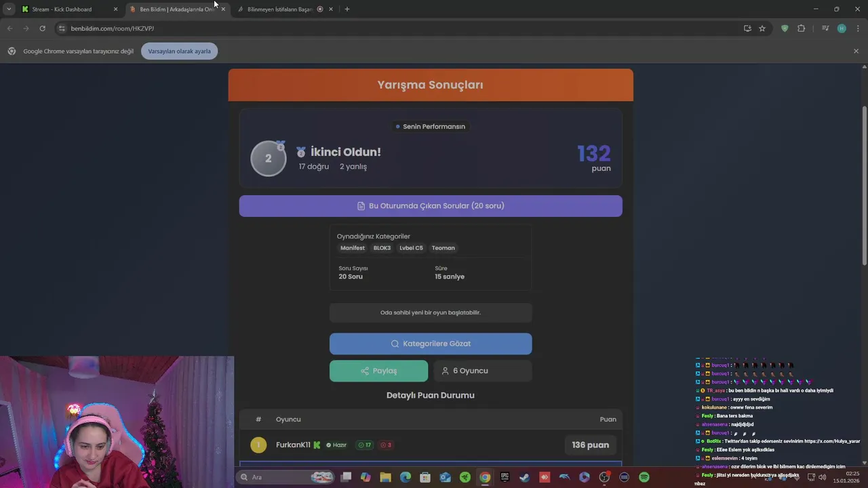Open Razer app from the taskbar

pyautogui.click(x=465, y=477)
